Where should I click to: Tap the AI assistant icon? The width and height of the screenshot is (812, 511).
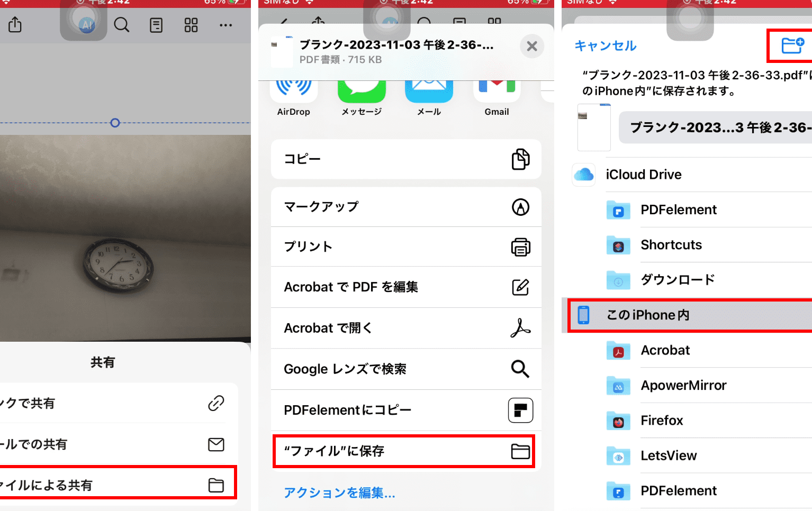[87, 24]
